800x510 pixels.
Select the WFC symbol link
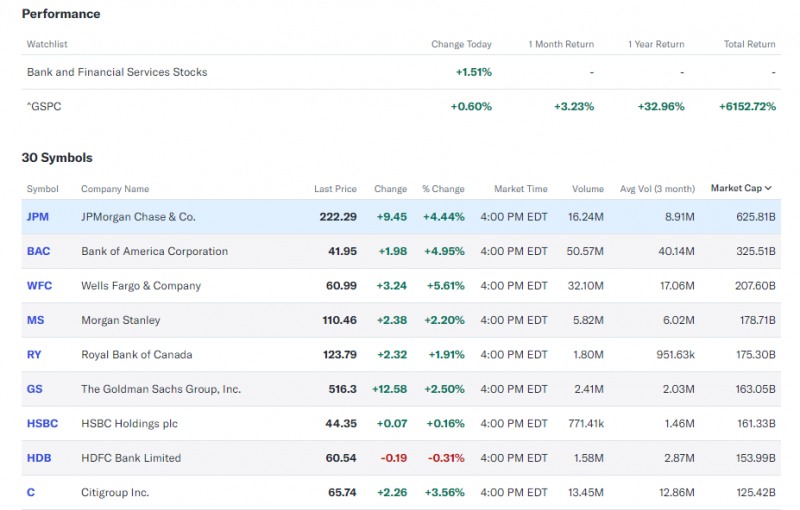coord(39,286)
